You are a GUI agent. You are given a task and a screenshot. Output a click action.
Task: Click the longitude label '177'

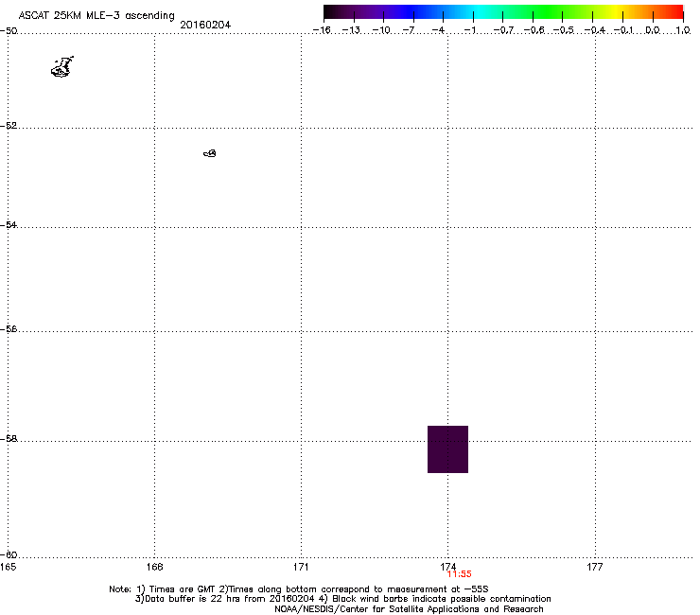[x=595, y=567]
